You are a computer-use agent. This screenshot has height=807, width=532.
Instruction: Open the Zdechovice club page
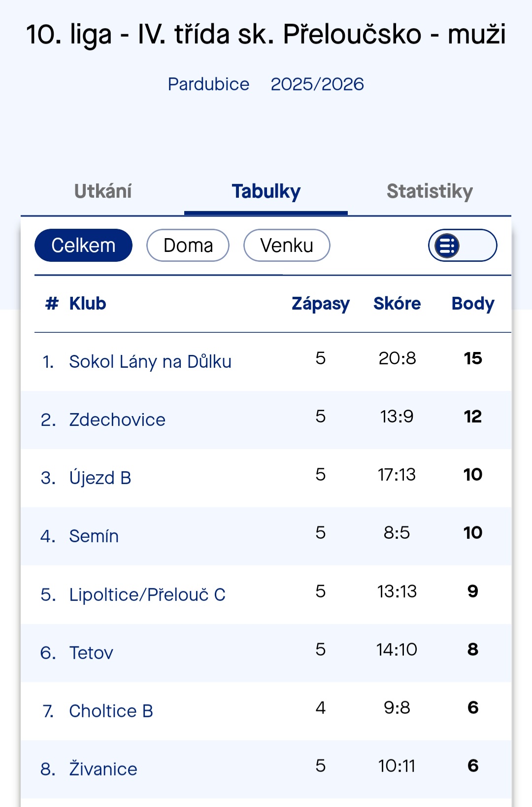tap(117, 420)
